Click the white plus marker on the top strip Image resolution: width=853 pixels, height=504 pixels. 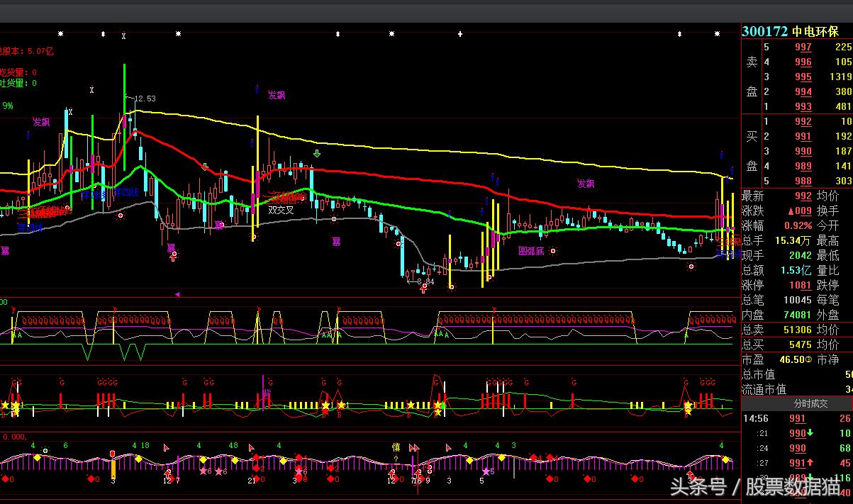tap(460, 33)
